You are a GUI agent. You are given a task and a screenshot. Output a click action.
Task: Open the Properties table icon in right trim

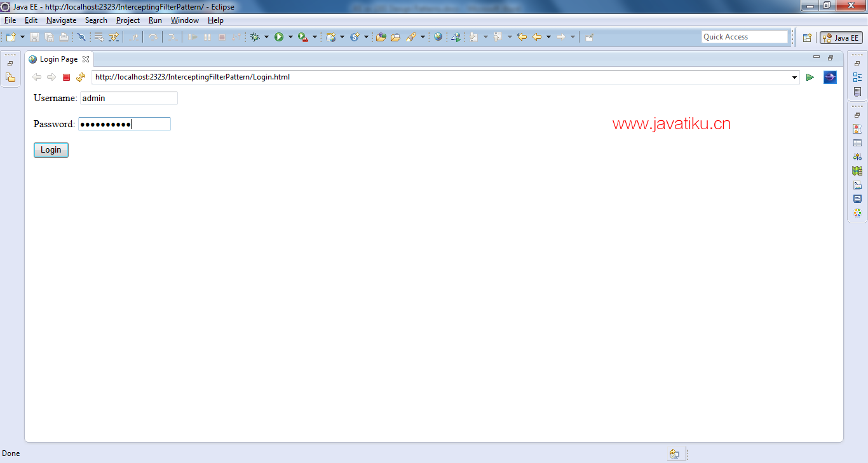[857, 142]
